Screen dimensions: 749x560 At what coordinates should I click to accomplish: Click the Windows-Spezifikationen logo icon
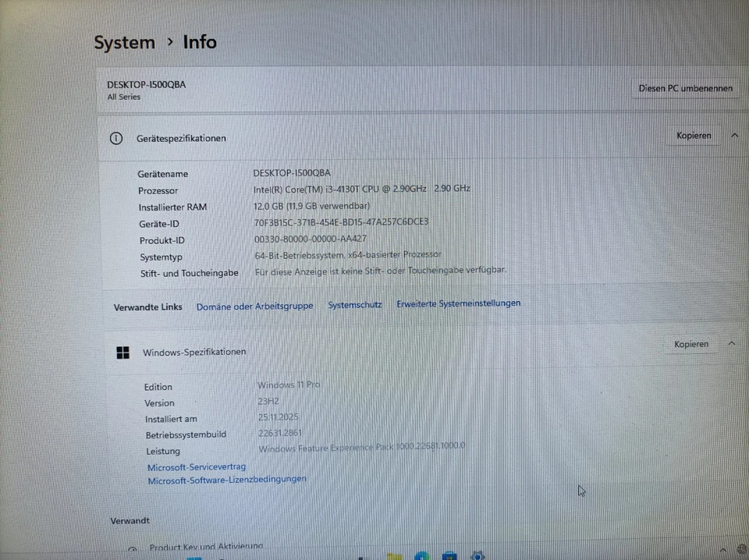[122, 352]
